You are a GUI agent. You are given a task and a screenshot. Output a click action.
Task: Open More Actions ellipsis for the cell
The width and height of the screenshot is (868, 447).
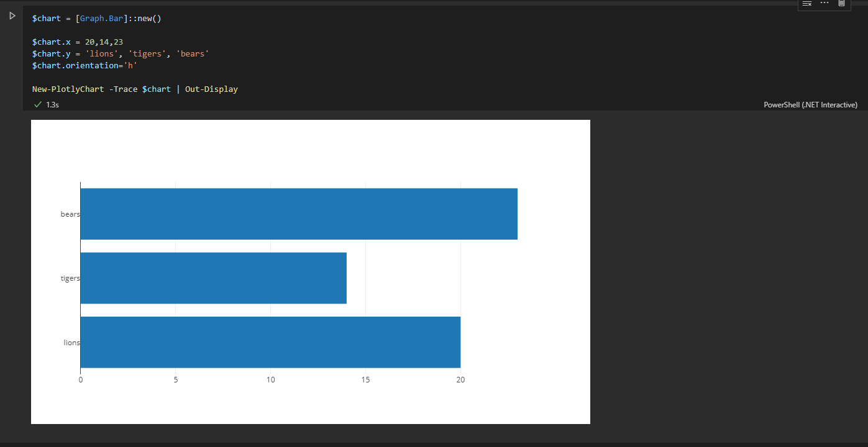(x=825, y=4)
